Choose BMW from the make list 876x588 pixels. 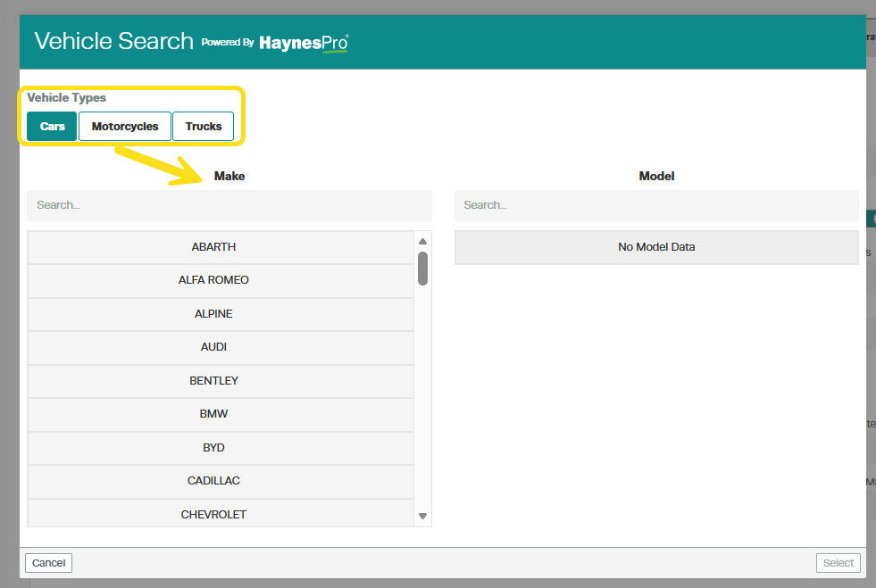[x=221, y=414]
